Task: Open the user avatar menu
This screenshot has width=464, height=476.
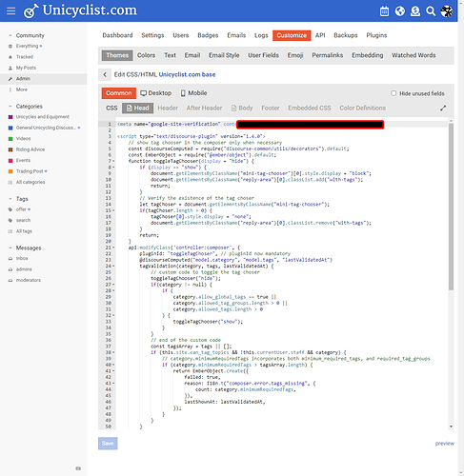Action: click(x=446, y=11)
